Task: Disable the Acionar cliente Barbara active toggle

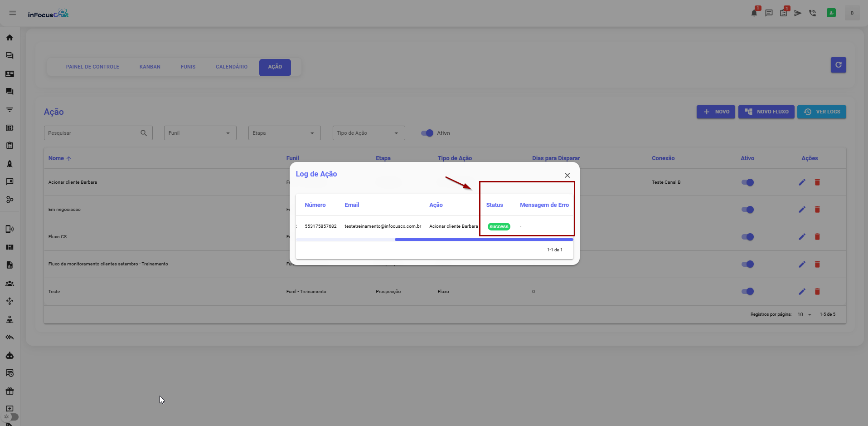Action: [747, 182]
